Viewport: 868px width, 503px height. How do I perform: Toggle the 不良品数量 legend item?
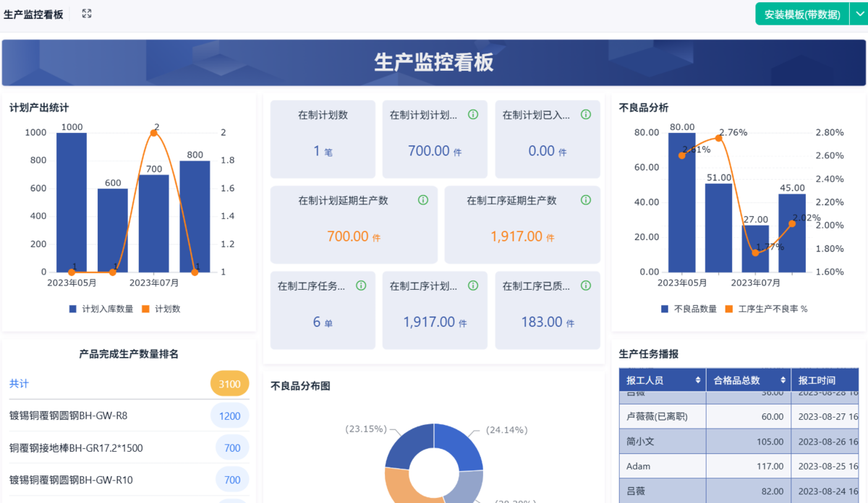[x=689, y=309]
